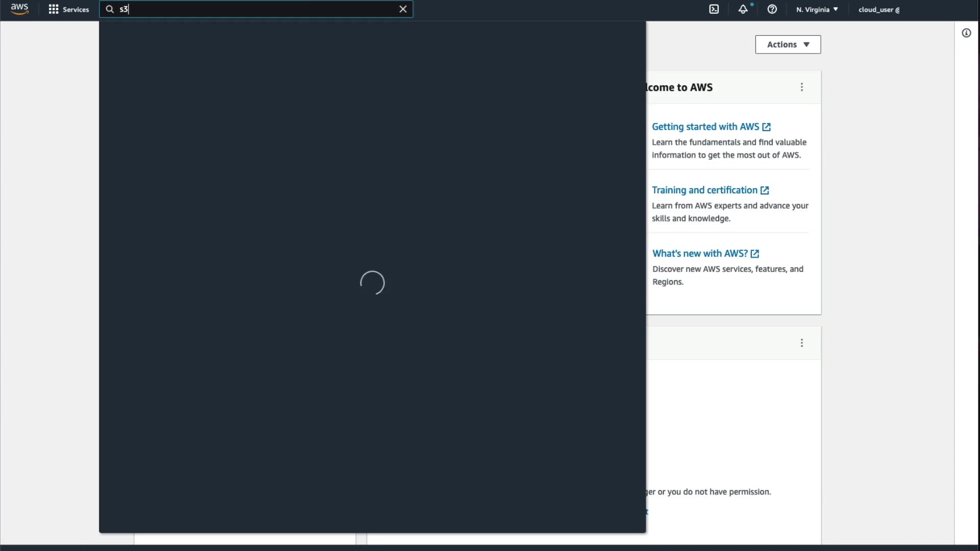Open the cloud_user account menu
This screenshot has width=980, height=551.
tap(878, 9)
